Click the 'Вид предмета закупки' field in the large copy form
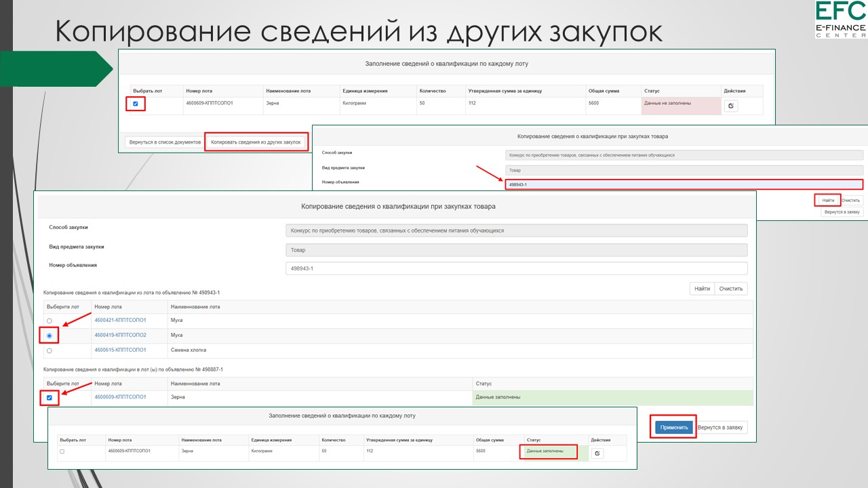This screenshot has width=868, height=488. click(517, 249)
